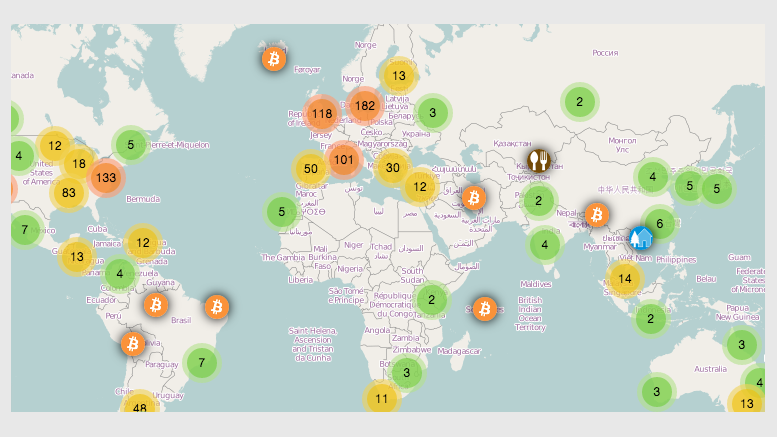Click the 133 cluster on the US east coast
This screenshot has height=437, width=777.
(x=106, y=177)
